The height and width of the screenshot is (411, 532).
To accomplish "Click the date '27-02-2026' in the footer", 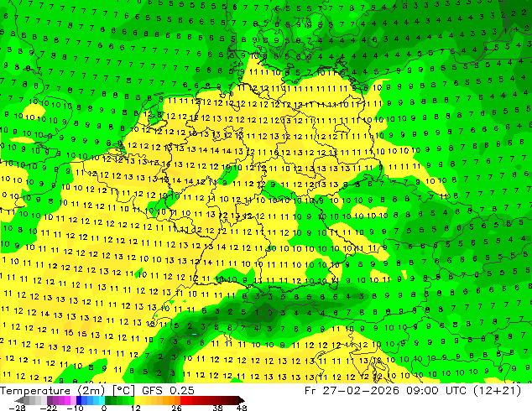I will (x=360, y=391).
